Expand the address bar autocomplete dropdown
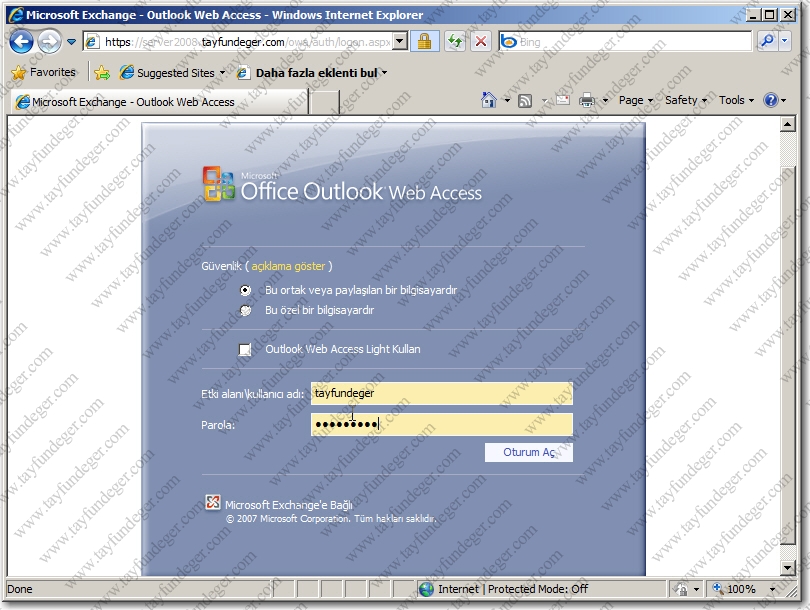 (x=400, y=42)
